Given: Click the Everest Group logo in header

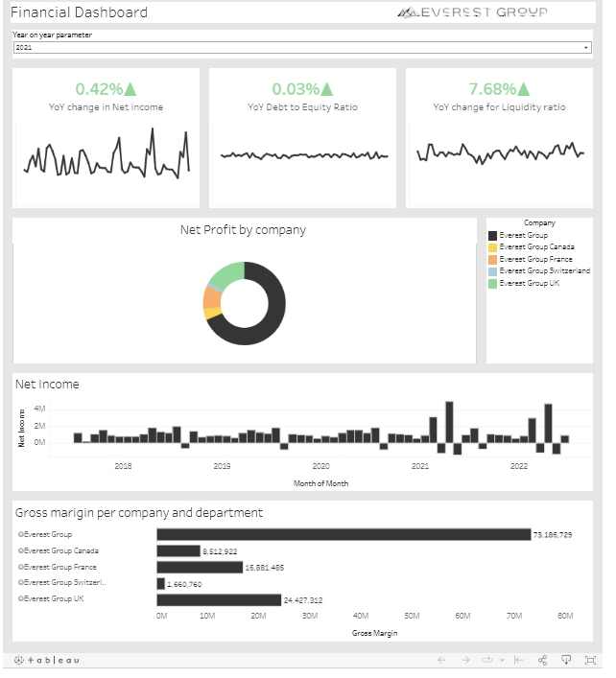Looking at the screenshot, I should [x=473, y=12].
